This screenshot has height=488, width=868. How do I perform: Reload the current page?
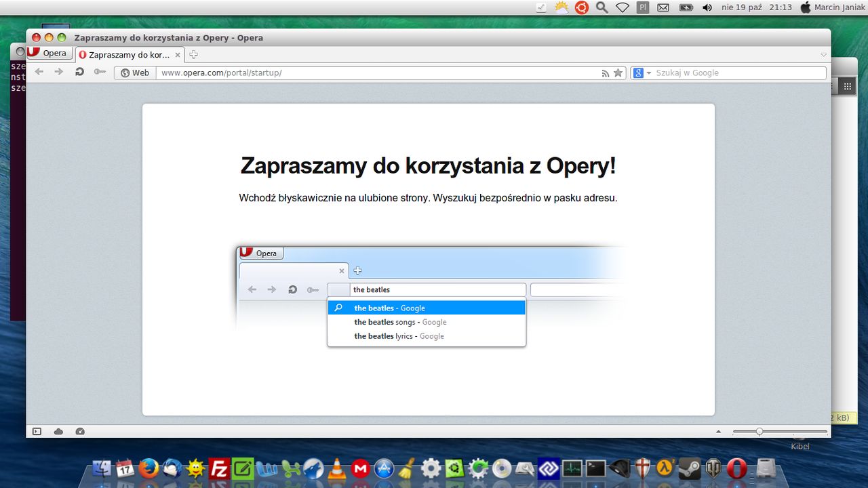click(x=79, y=72)
